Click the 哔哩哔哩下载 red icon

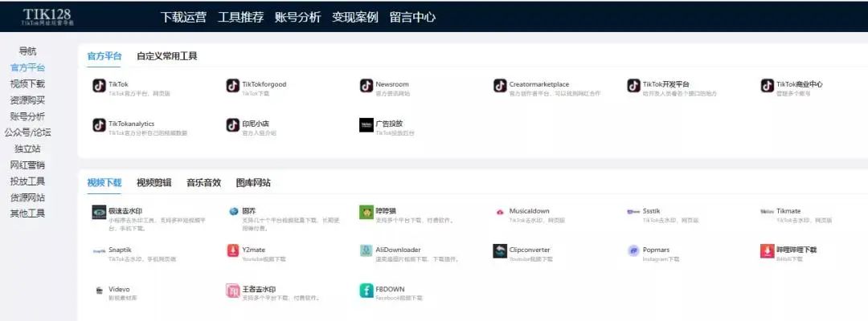coord(767,251)
